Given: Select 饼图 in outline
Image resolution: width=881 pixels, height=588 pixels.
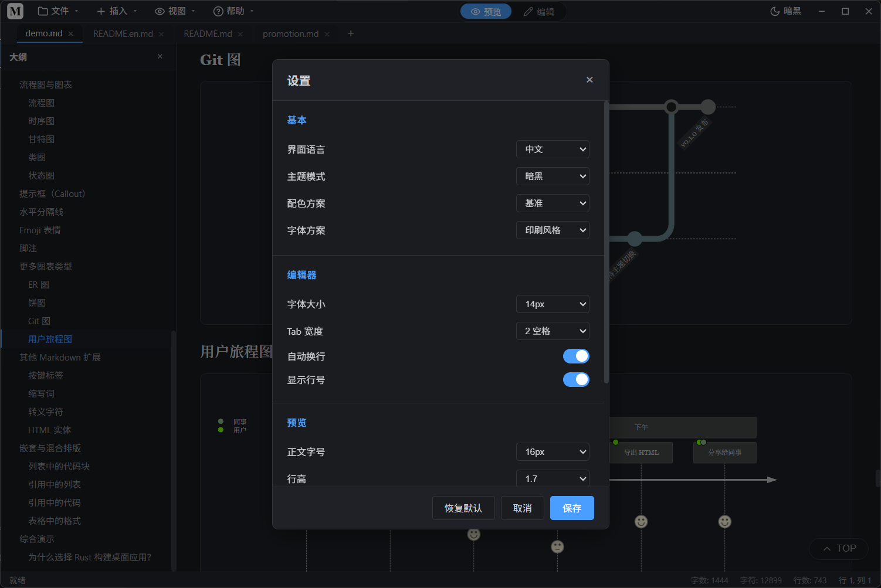Looking at the screenshot, I should 37,303.
